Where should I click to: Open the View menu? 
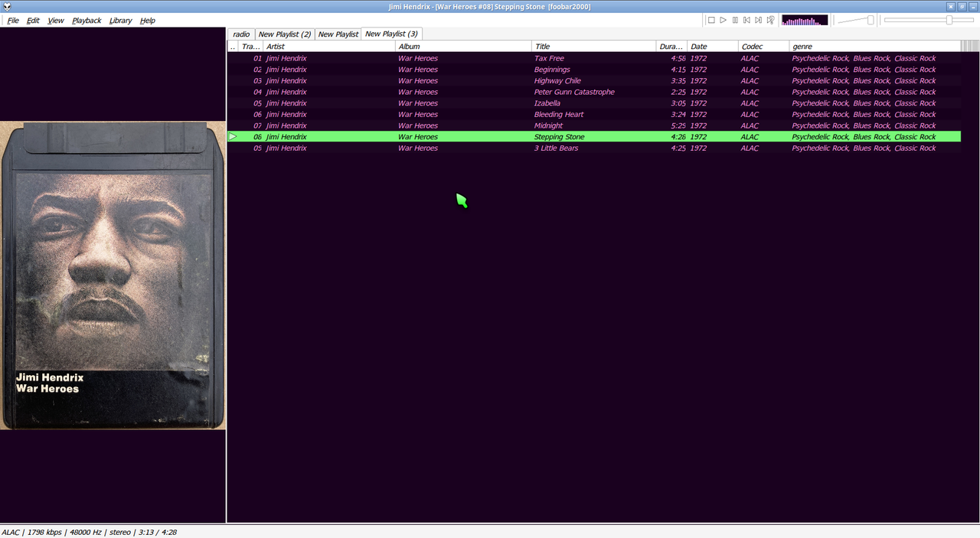click(56, 21)
